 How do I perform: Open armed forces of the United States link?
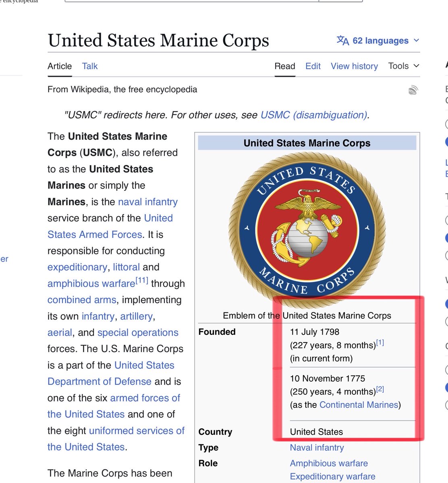coord(114,406)
